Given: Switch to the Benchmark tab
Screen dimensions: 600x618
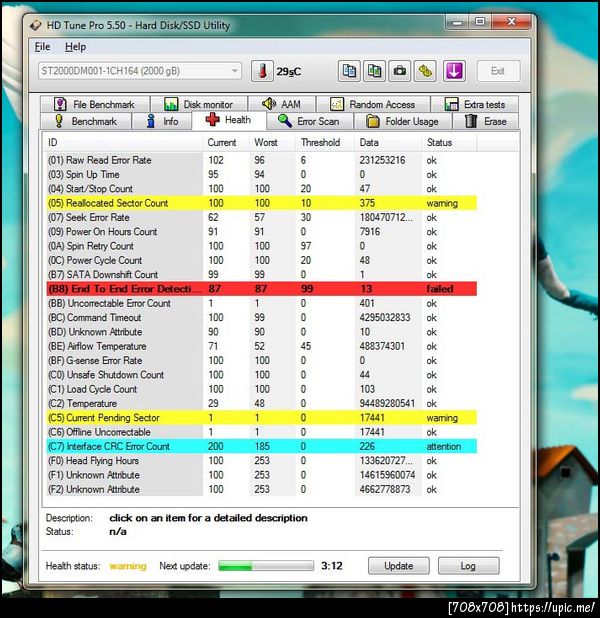Looking at the screenshot, I should click(x=86, y=121).
